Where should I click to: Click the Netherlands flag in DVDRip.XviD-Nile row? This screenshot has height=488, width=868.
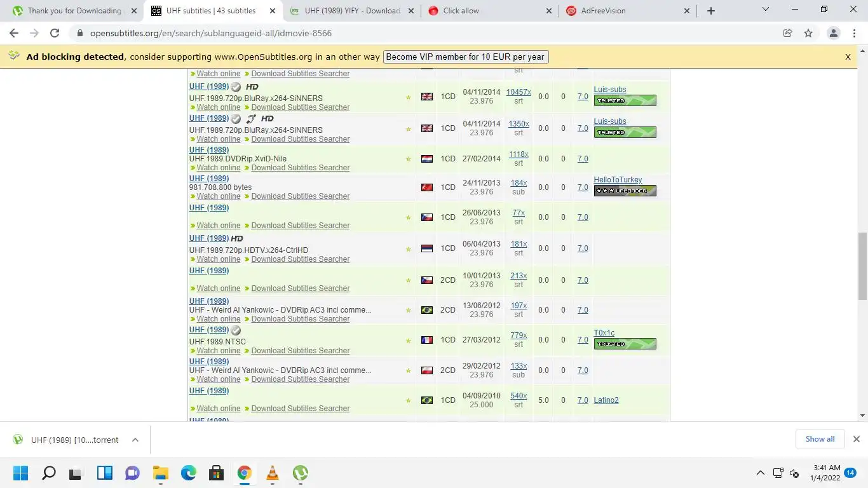[x=427, y=159]
